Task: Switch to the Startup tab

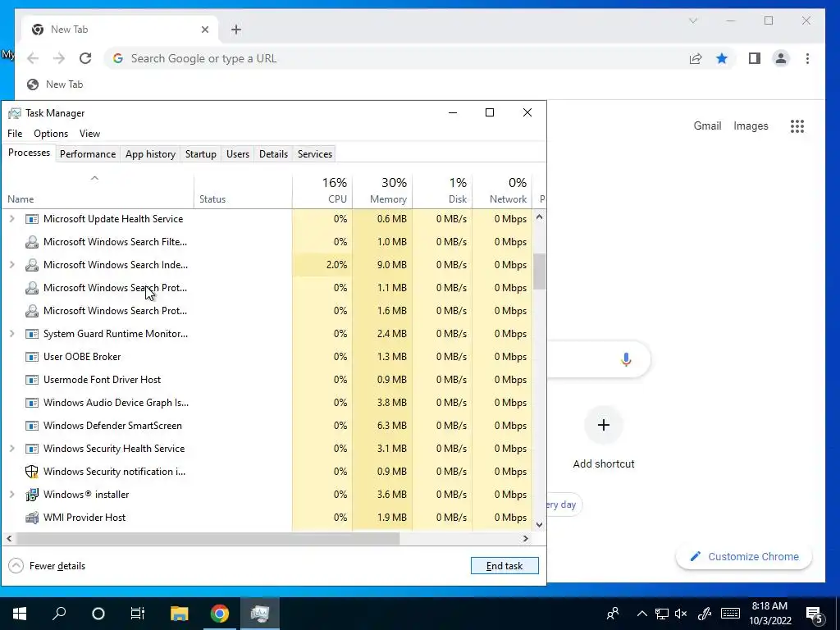Action: [201, 154]
